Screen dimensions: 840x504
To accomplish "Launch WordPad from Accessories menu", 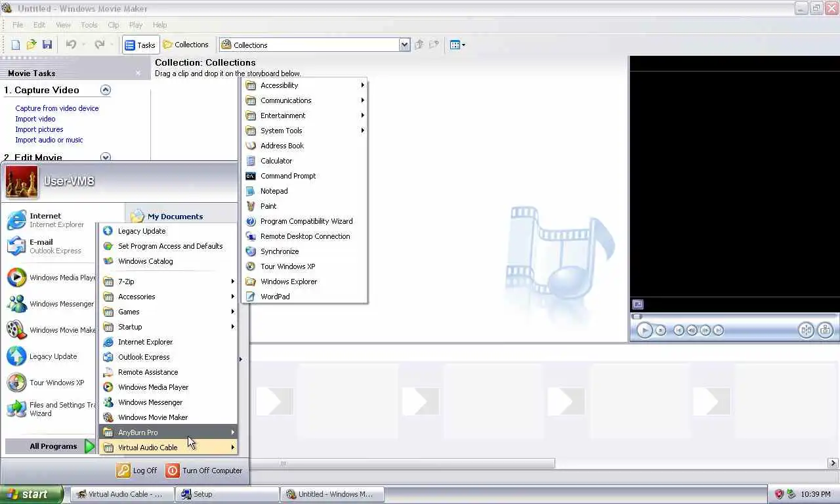I will click(x=304, y=297).
